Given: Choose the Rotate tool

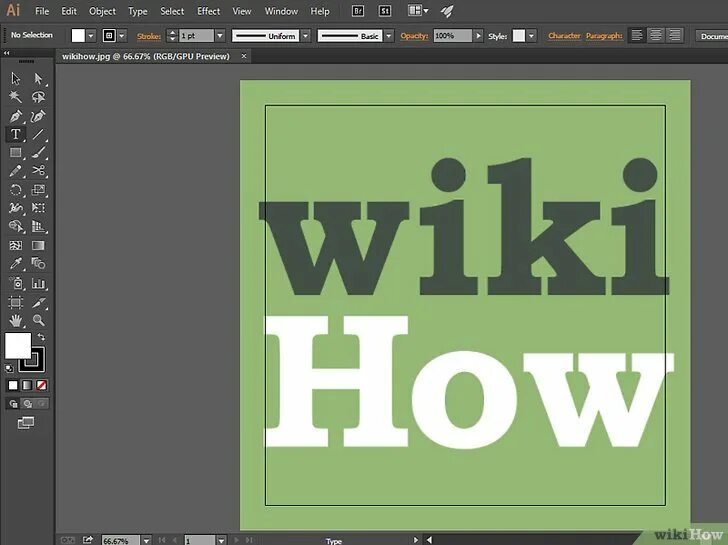Looking at the screenshot, I should (15, 189).
